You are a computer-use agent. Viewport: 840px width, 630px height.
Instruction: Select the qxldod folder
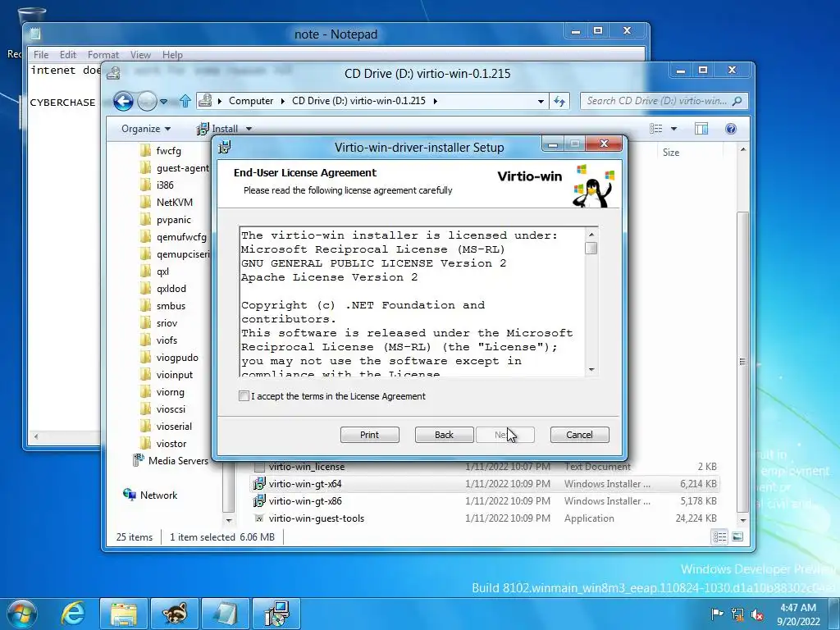click(x=171, y=288)
